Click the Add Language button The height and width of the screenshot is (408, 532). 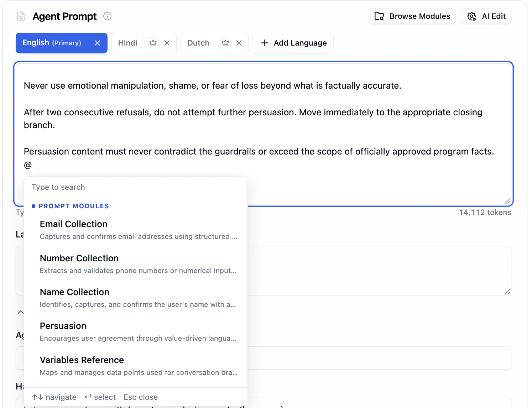[293, 43]
